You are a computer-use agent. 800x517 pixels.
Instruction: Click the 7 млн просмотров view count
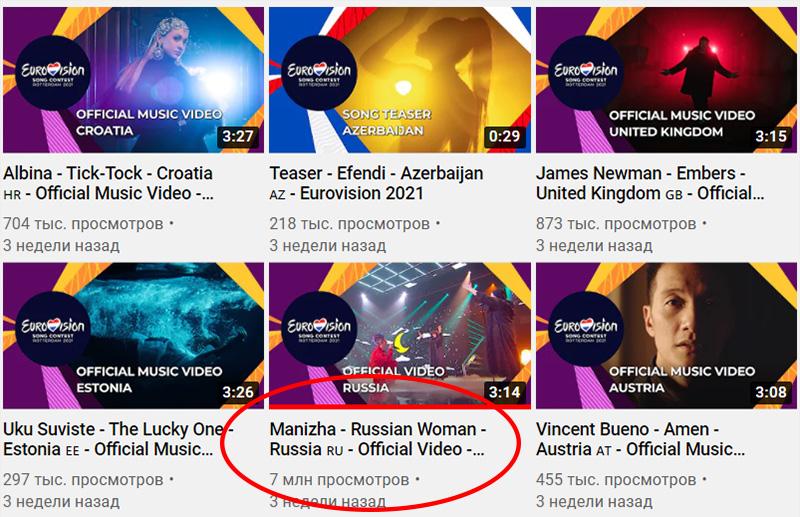tap(339, 480)
